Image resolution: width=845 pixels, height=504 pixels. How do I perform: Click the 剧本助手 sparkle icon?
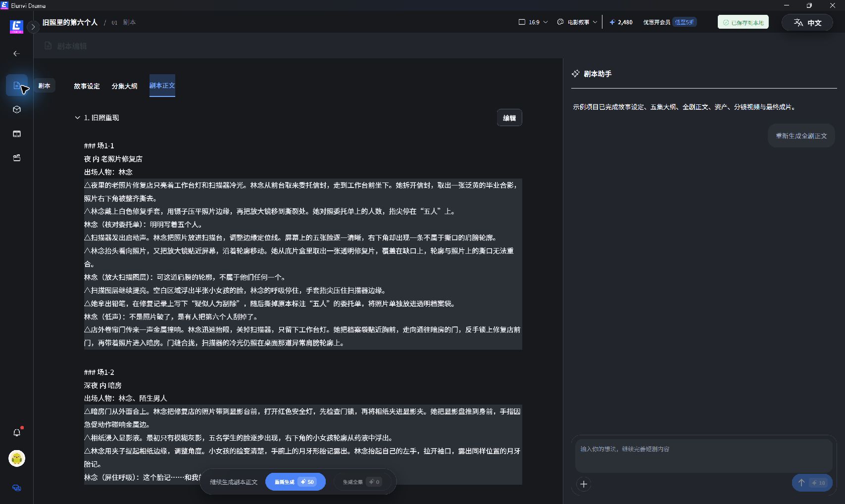point(576,74)
